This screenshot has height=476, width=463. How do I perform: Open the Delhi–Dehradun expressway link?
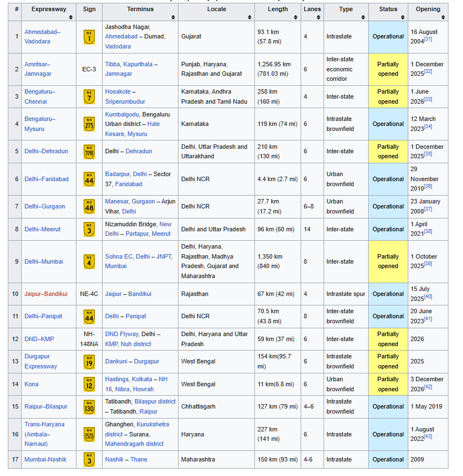tap(46, 151)
